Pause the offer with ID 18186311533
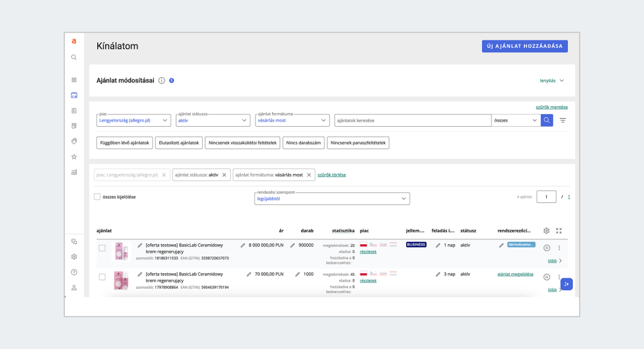Viewport: 644px width, 349px height. pyautogui.click(x=546, y=248)
